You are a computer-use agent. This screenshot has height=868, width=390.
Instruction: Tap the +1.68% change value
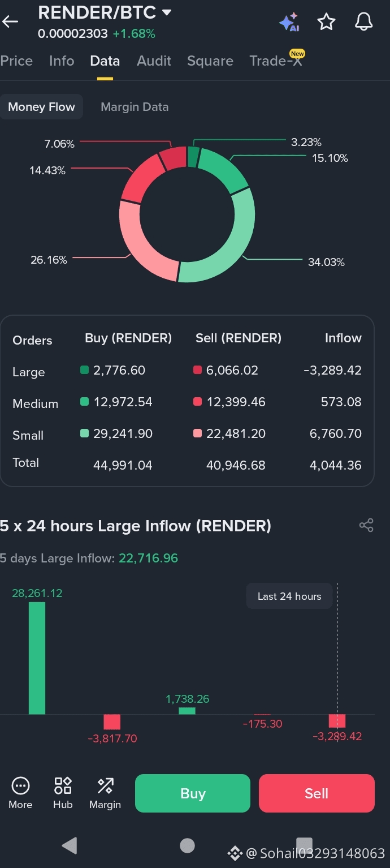point(134,33)
